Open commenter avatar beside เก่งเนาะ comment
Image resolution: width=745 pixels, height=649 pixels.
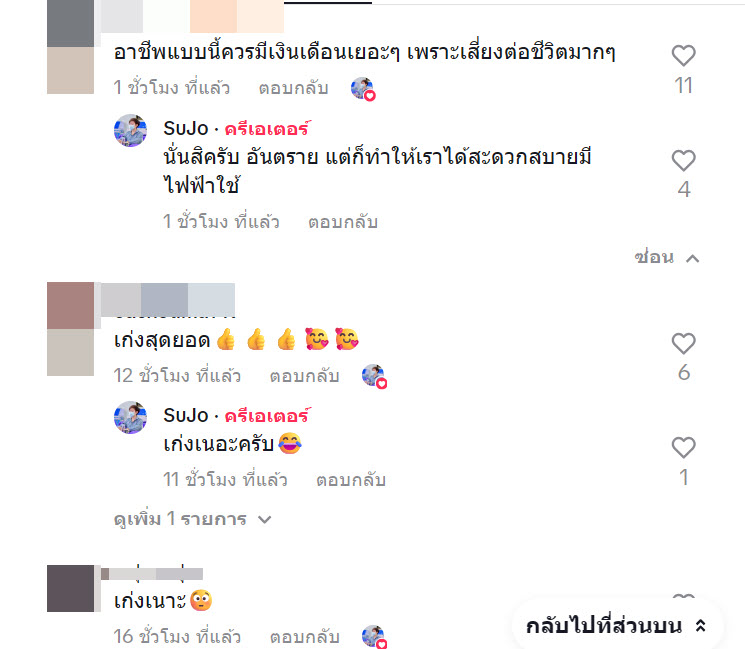[x=70, y=588]
